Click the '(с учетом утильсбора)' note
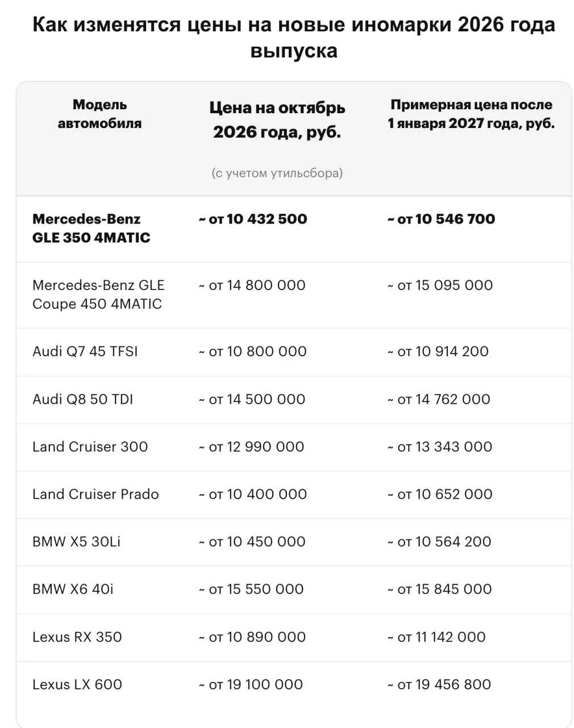This screenshot has width=574, height=728. pyautogui.click(x=277, y=173)
